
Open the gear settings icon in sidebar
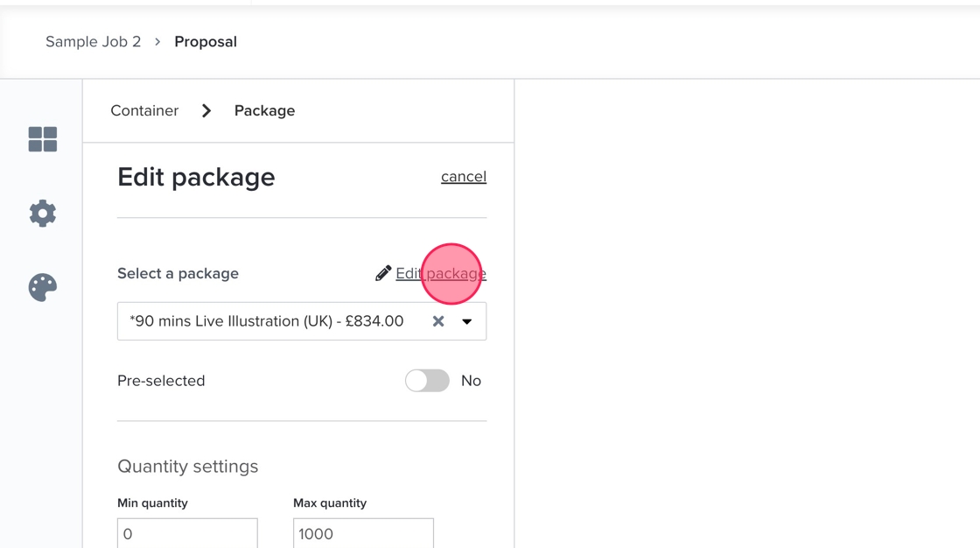[42, 213]
